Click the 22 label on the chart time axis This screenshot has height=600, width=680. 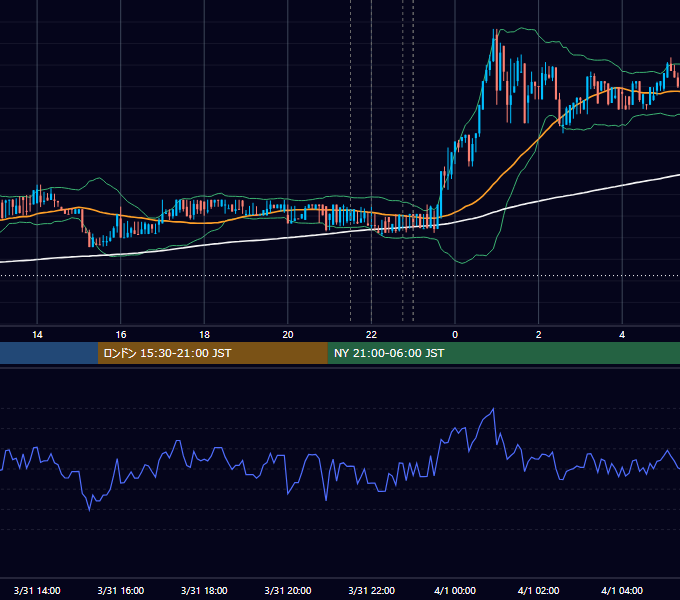371,335
